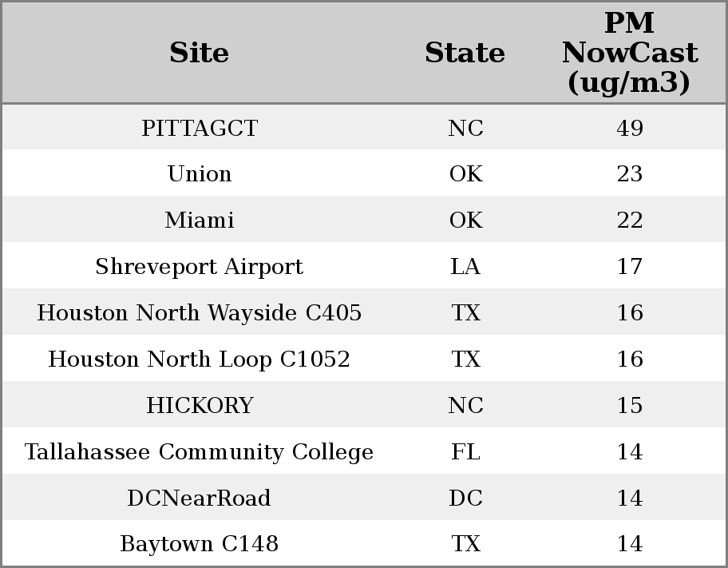Viewport: 728px width, 568px height.
Task: Select the Baytown C148 cell
Action: click(x=199, y=544)
